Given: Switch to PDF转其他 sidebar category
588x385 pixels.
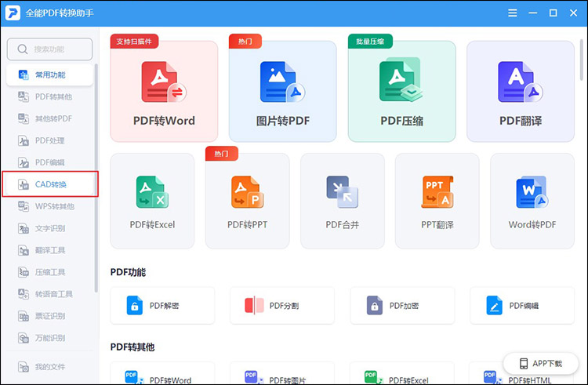Looking at the screenshot, I should (x=50, y=96).
